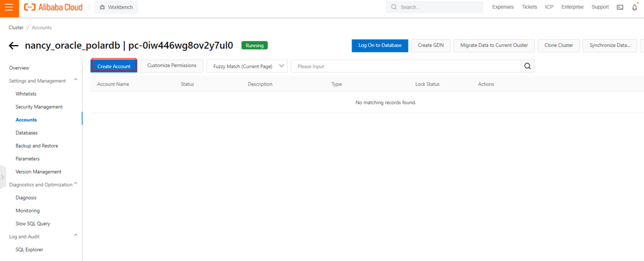Screen dimensions: 644x261
Task: Click the Status column header
Action: 187,84
